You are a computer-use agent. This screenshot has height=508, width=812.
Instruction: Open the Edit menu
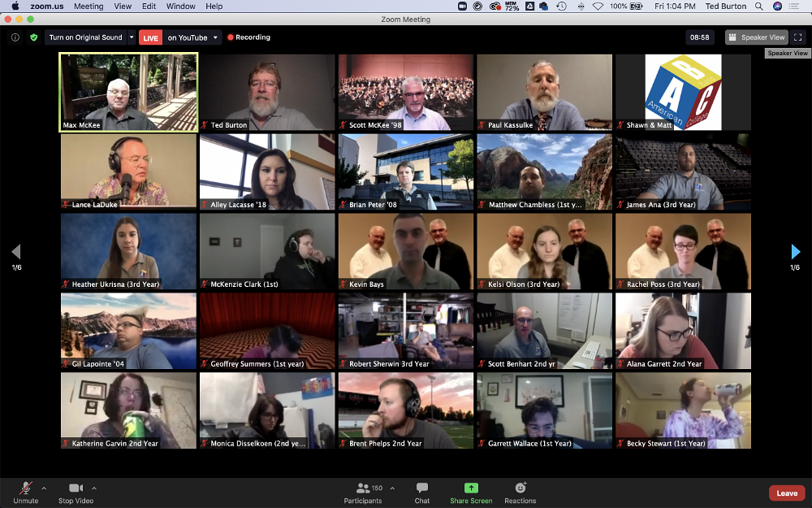coord(149,7)
